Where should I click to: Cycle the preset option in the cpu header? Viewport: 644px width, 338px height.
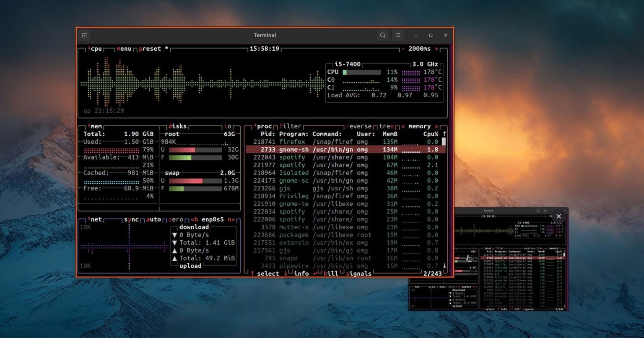pos(150,49)
